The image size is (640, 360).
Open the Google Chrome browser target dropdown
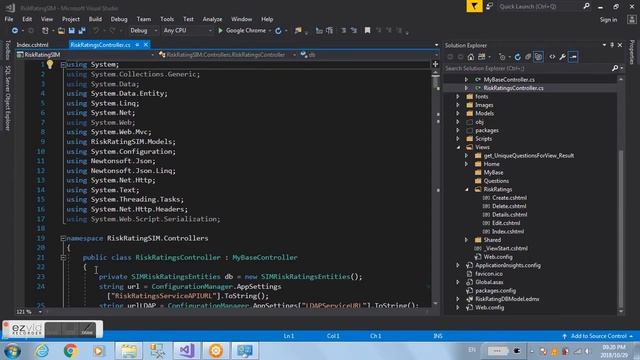[269, 31]
